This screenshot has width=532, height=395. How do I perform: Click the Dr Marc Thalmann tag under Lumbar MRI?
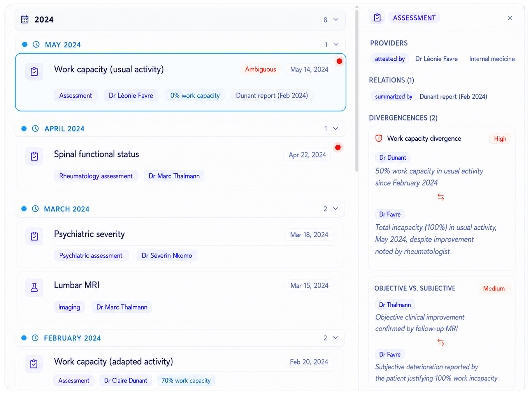click(122, 307)
